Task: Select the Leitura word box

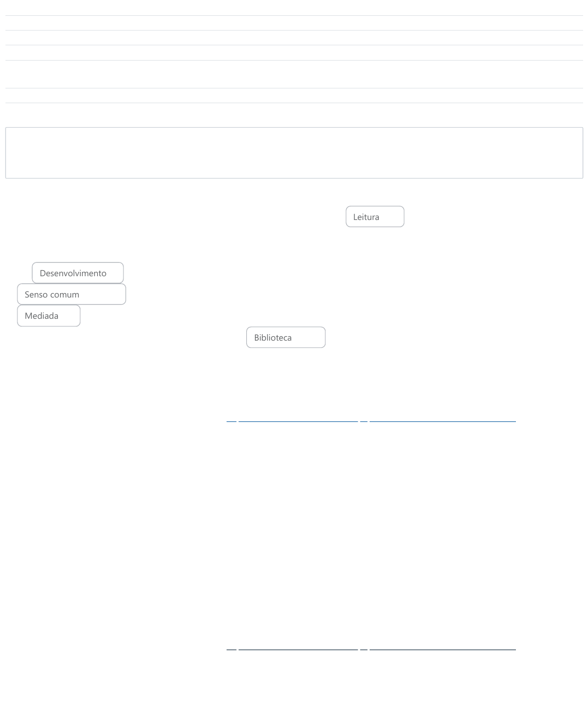Action: coord(375,217)
